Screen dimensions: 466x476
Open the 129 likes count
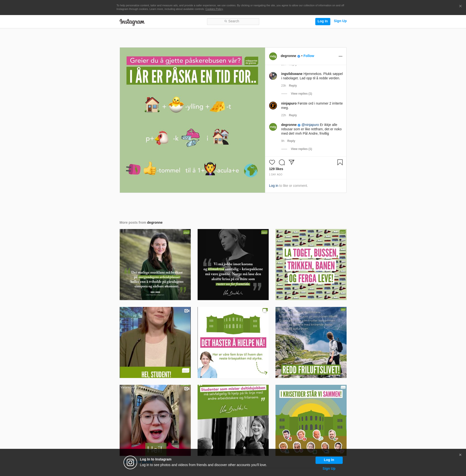[276, 169]
